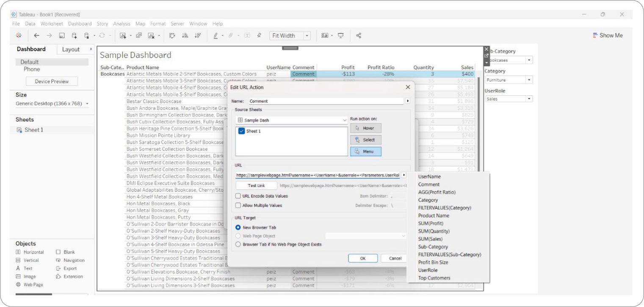Select the Vertical container object
The width and height of the screenshot is (644, 307).
27,260
